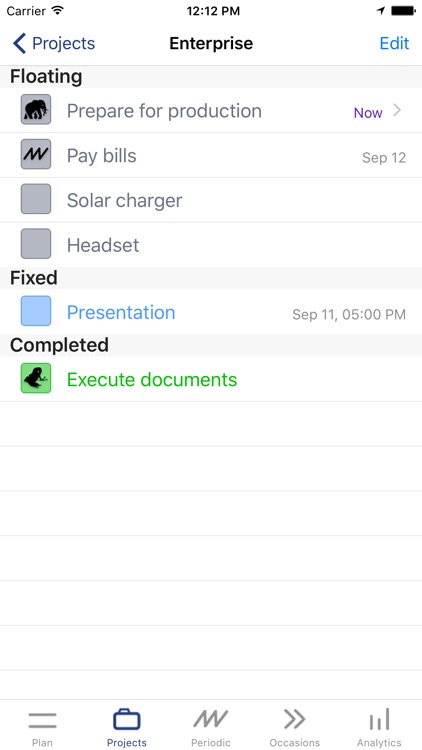Check the Solar charger task box

pos(36,199)
